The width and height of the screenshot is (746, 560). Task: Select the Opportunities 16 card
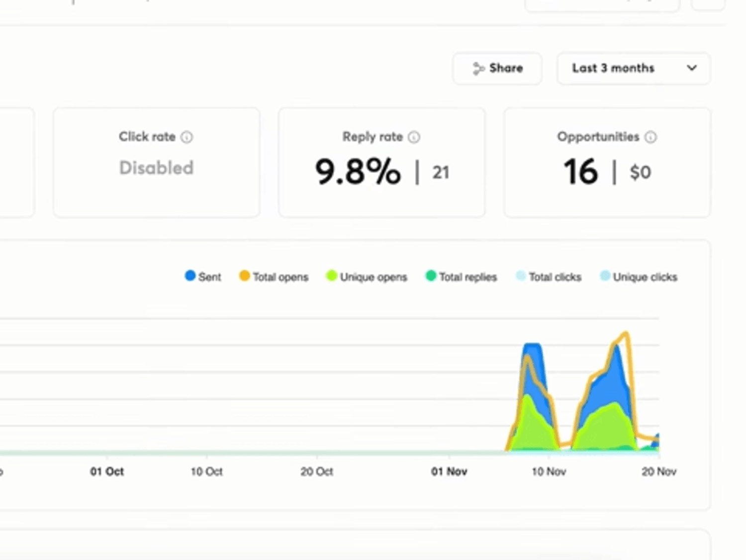tap(607, 163)
